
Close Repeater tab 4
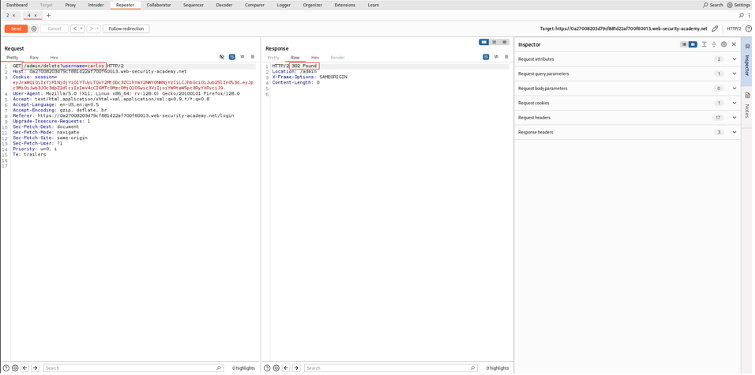click(36, 15)
